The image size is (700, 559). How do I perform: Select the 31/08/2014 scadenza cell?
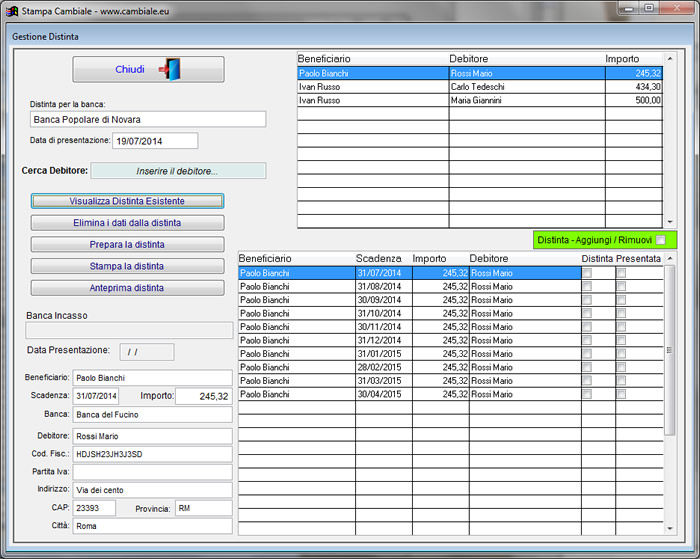tap(384, 286)
